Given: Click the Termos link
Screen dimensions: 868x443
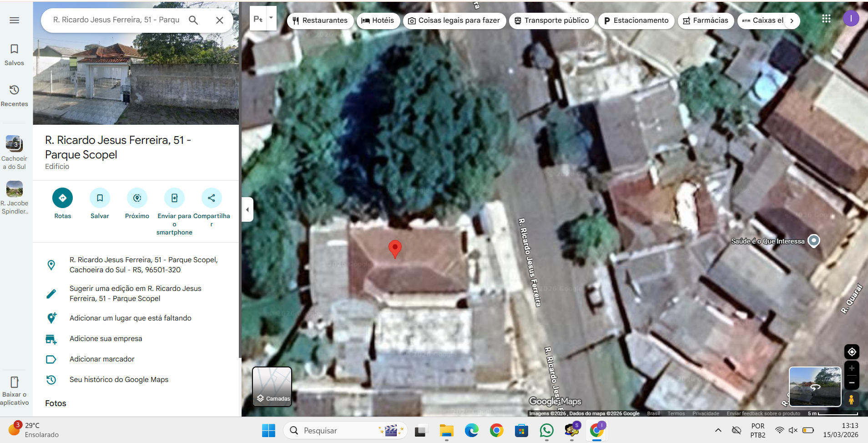Looking at the screenshot, I should pos(676,413).
